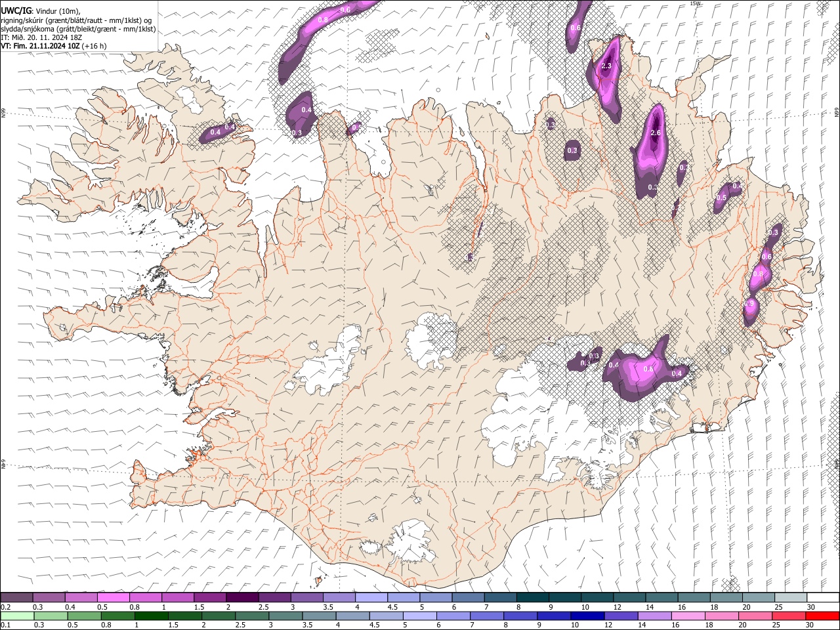Pick the bright magenta legend swatch at 0.5
Image resolution: width=840 pixels, height=630 pixels.
click(113, 597)
